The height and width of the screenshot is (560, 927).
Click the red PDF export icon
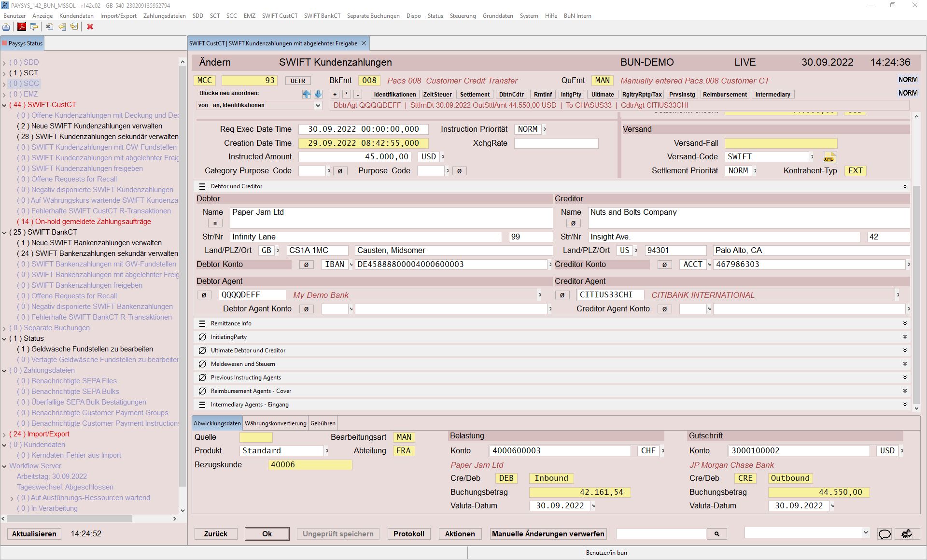[x=21, y=27]
